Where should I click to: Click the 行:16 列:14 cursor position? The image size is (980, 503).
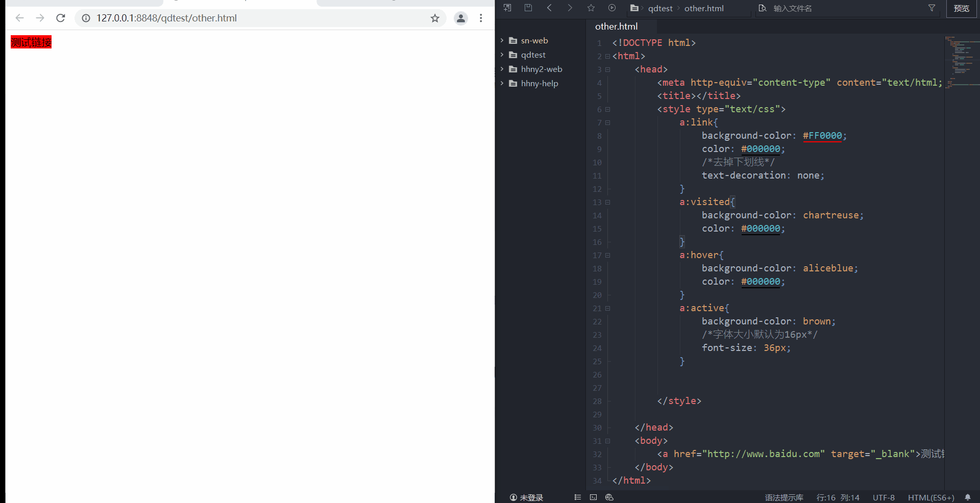(x=838, y=497)
